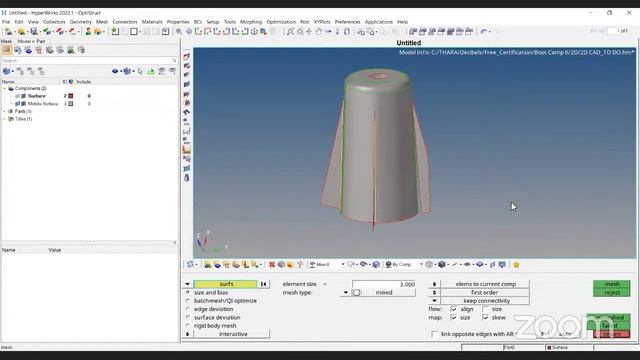Click the gray color swatch of Middle Surface
Image resolution: width=640 pixels, height=360 pixels.
(71, 104)
